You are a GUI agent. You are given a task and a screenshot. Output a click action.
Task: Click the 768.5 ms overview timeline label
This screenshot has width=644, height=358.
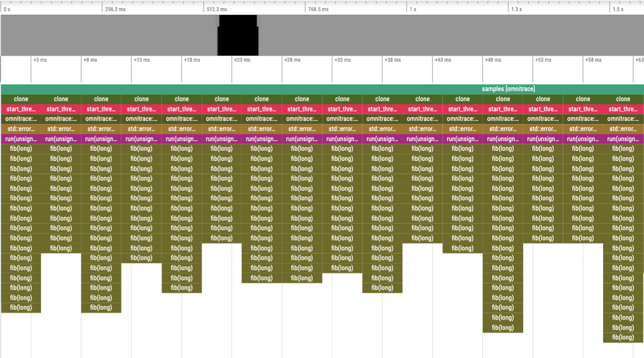click(x=318, y=9)
